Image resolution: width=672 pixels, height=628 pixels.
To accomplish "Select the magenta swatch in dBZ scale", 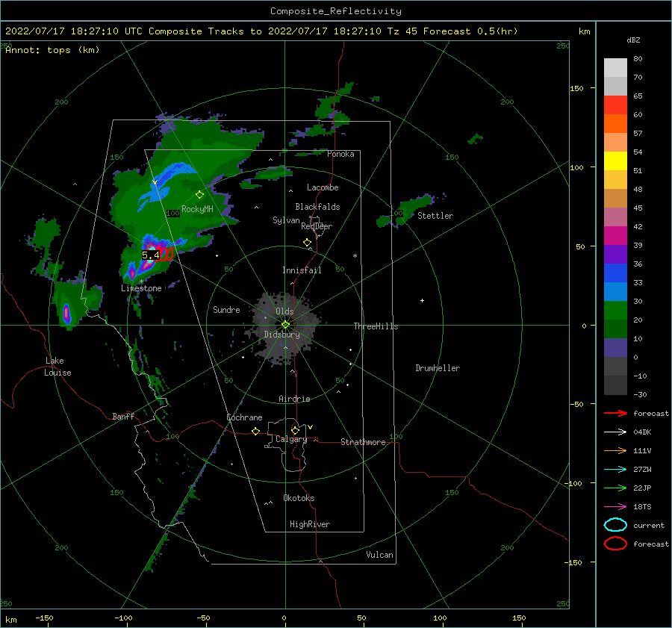I will coord(615,235).
